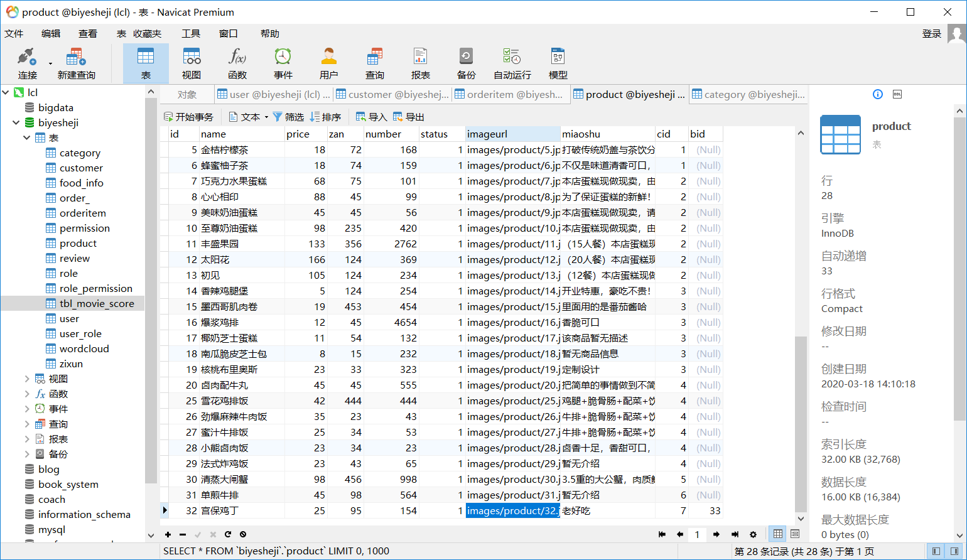The image size is (967, 560).
Task: Refresh the table data
Action: tap(227, 534)
